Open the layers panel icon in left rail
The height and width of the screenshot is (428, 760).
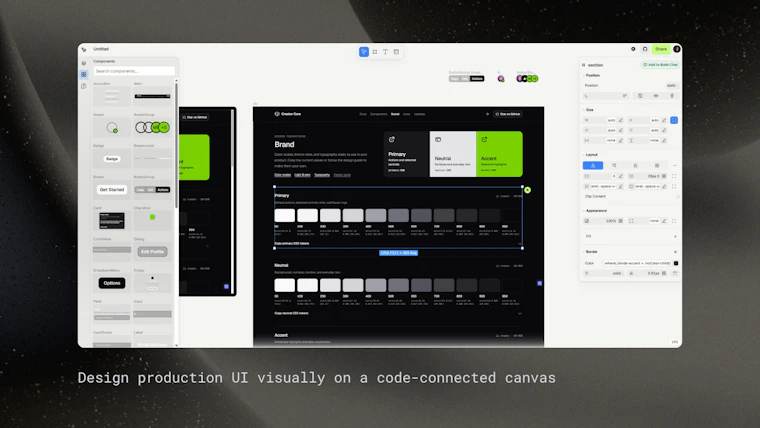click(x=84, y=63)
